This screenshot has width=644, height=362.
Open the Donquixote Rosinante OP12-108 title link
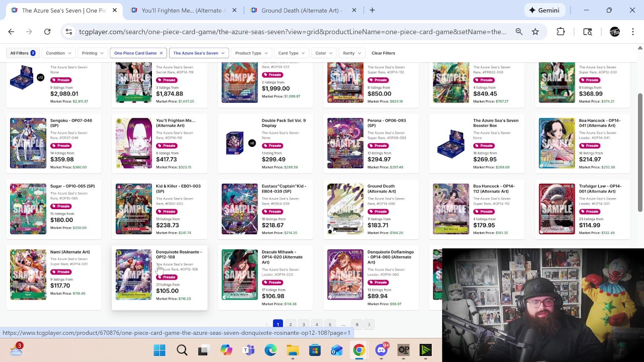click(x=179, y=254)
